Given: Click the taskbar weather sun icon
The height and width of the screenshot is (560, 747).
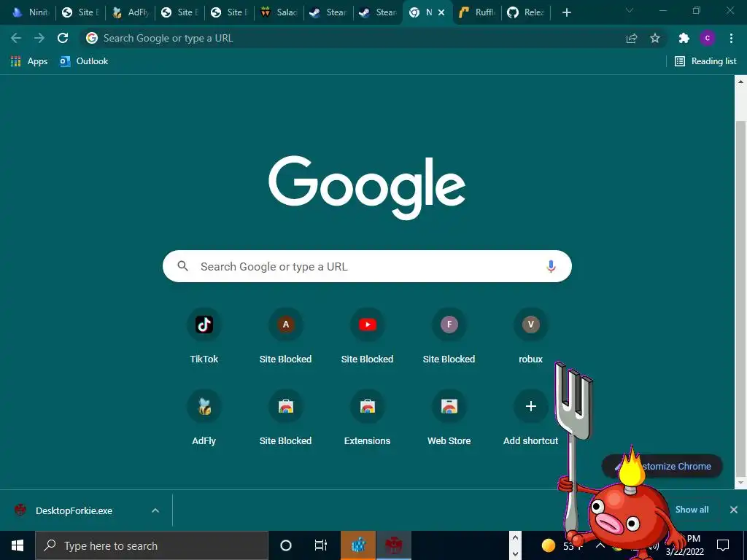Looking at the screenshot, I should point(549,545).
